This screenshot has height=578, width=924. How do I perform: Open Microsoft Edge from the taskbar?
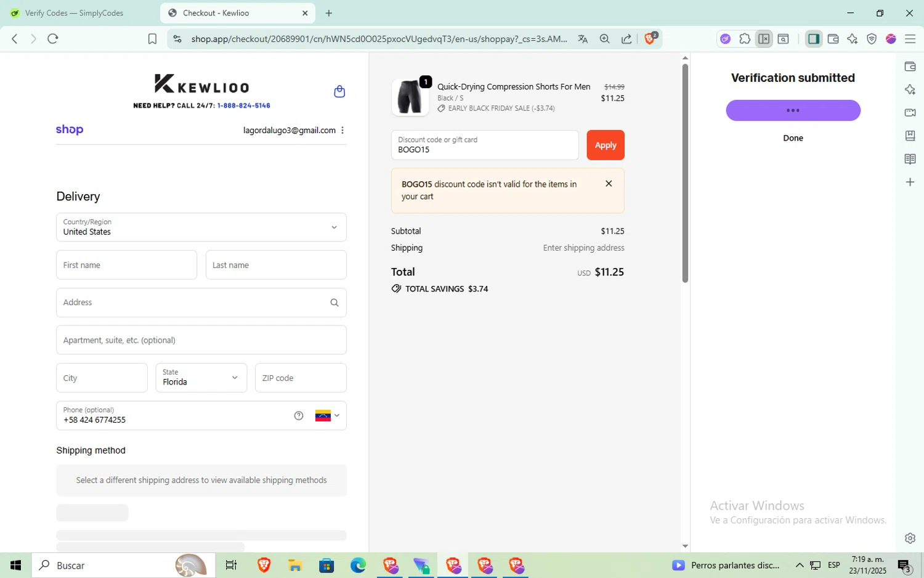pyautogui.click(x=358, y=565)
